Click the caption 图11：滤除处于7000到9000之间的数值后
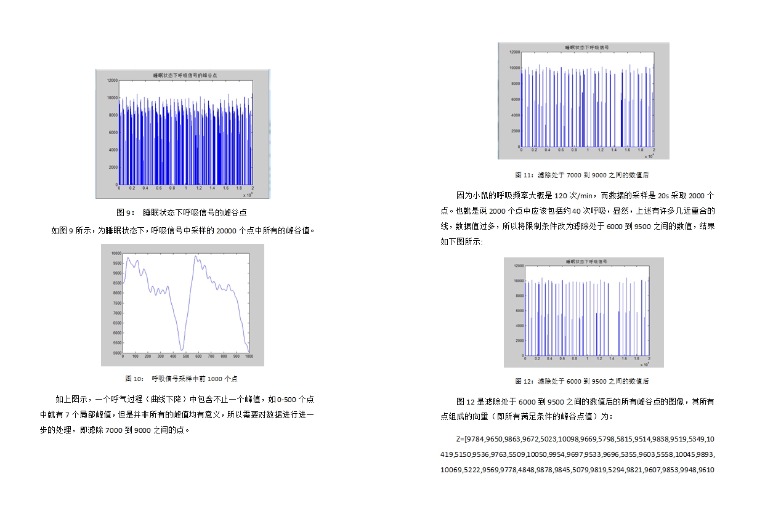757x532 pixels. tap(582, 175)
